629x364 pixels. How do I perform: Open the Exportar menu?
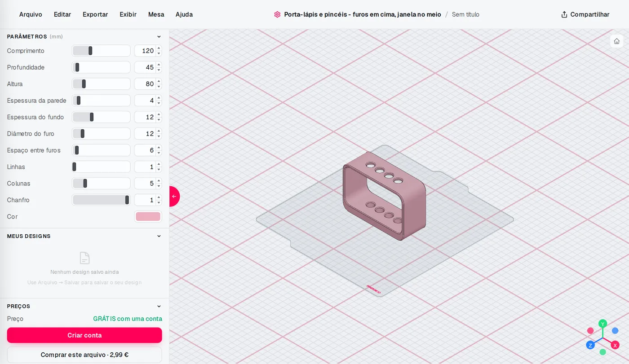[x=95, y=14]
